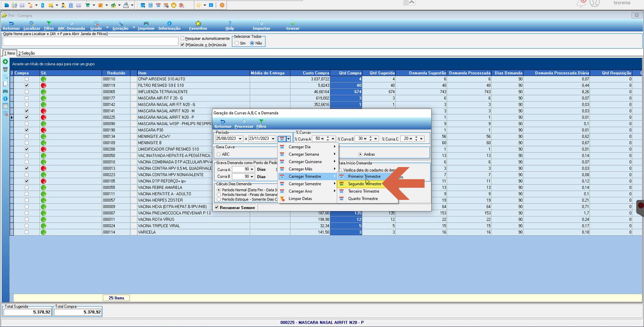The width and height of the screenshot is (644, 327).
Task: Click the localizar name search field
Action: [x=90, y=41]
